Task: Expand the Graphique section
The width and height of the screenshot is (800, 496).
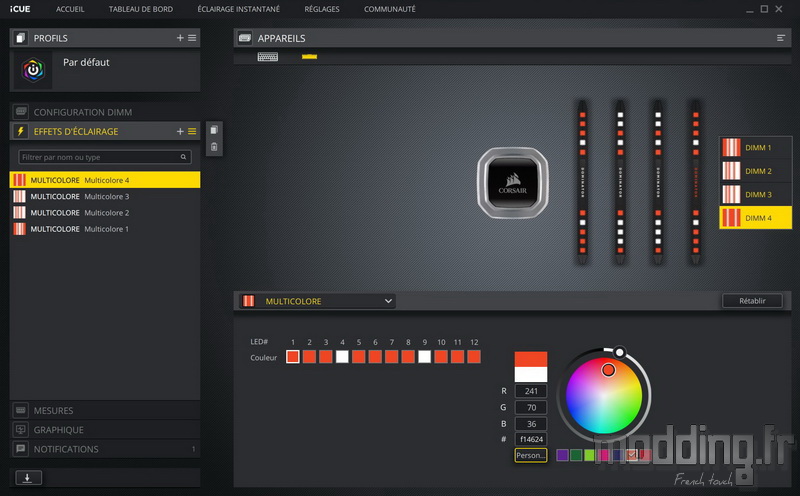Action: [x=105, y=430]
